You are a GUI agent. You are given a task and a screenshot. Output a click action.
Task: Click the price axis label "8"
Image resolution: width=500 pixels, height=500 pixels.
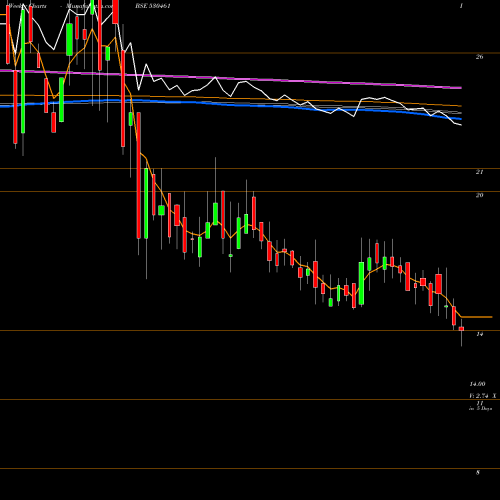pos(478,472)
